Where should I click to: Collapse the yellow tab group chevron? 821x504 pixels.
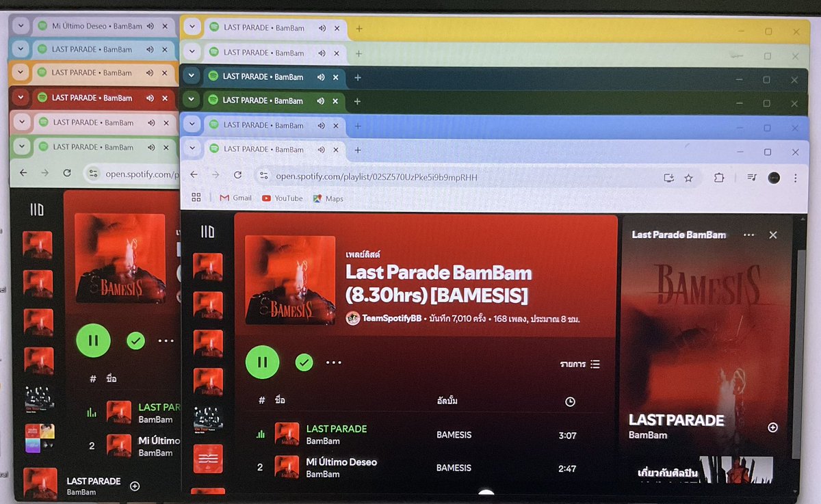pyautogui.click(x=192, y=28)
